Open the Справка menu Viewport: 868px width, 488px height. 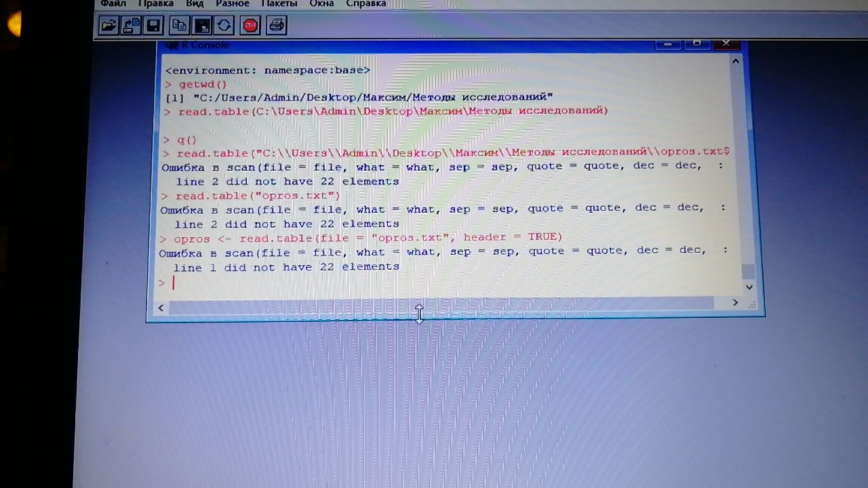click(366, 3)
